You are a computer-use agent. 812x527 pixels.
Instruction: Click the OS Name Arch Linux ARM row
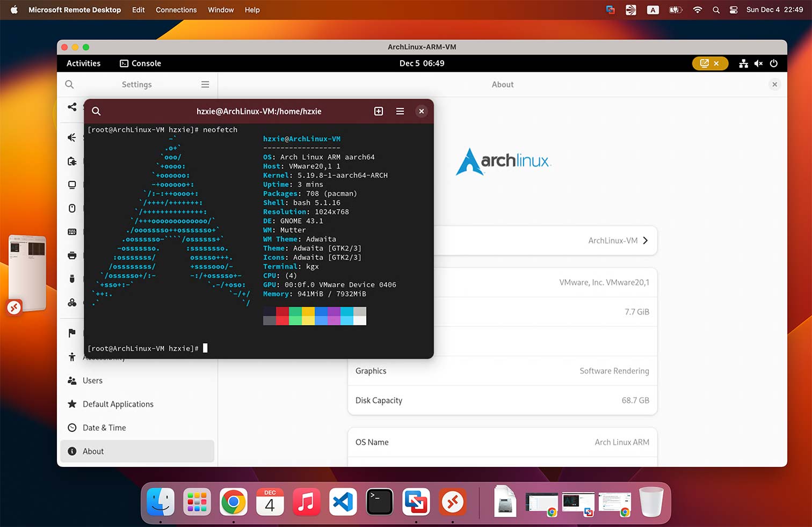[x=503, y=442]
